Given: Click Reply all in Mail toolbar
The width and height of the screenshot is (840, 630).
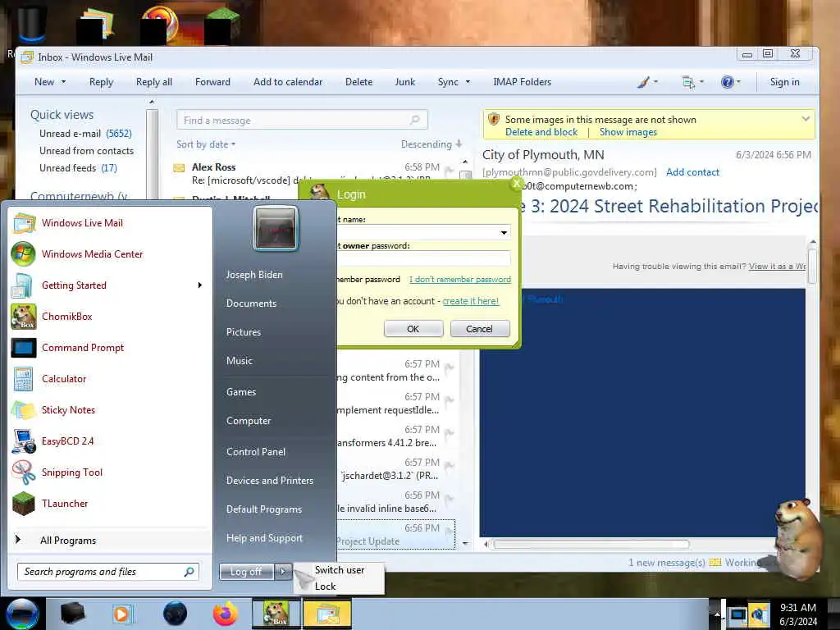Looking at the screenshot, I should 153,82.
